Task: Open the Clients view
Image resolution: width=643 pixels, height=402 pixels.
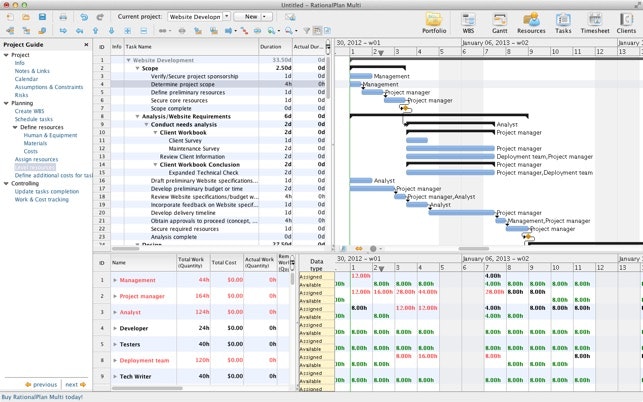Action: pyautogui.click(x=626, y=23)
